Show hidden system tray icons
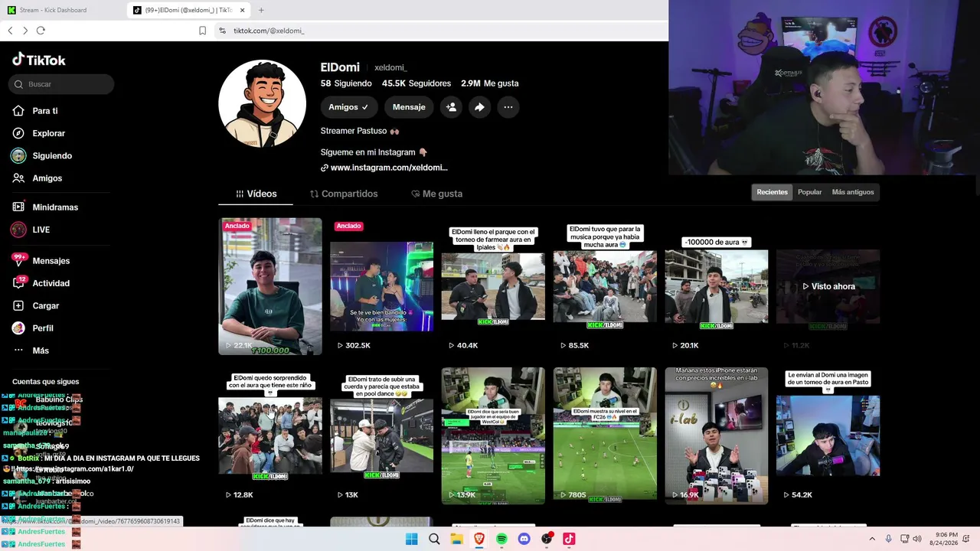Screen dimensions: 980x551 (871, 539)
